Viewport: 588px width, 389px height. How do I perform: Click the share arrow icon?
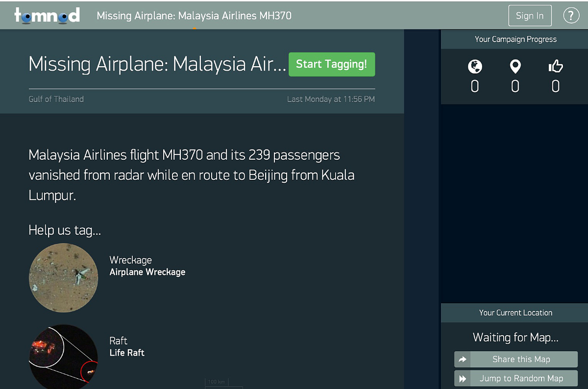463,360
